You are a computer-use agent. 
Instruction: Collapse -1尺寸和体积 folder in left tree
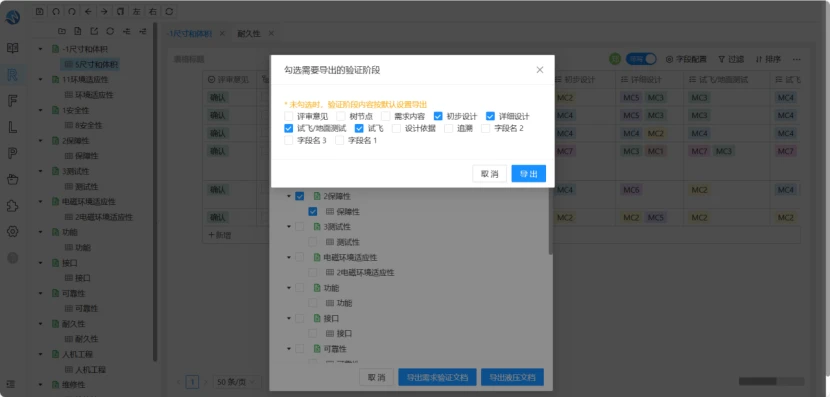point(40,49)
